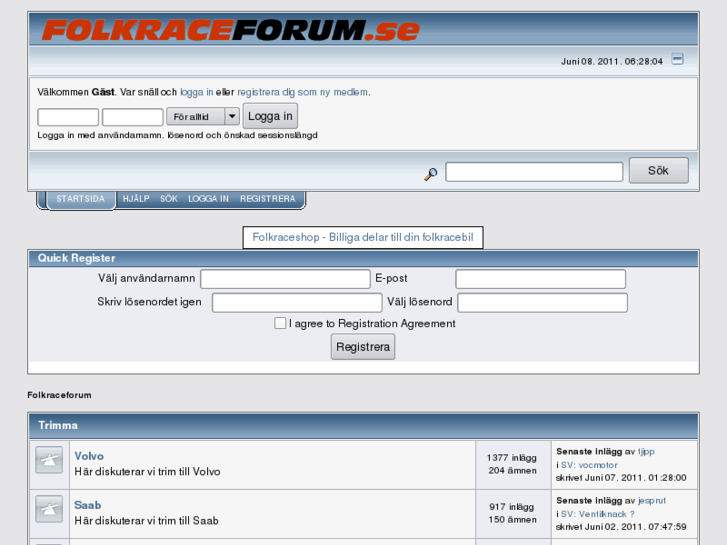Click the date 'Juni 08, 2011, 06:28:04'
This screenshot has width=727, height=545.
point(612,61)
